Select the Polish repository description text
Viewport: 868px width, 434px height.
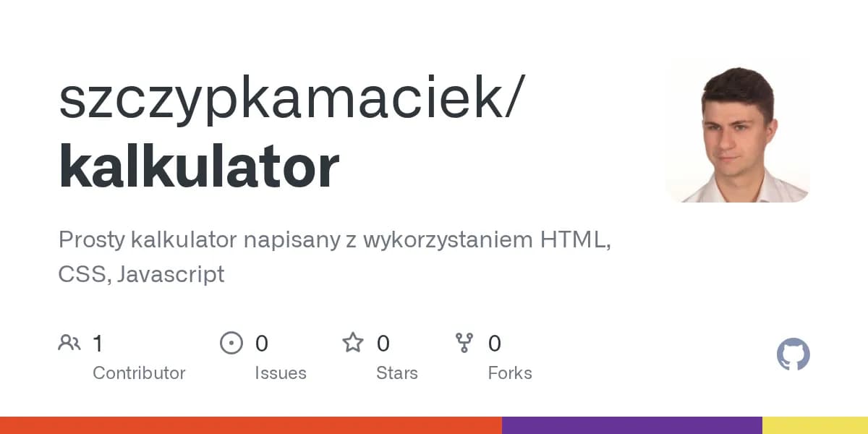[x=334, y=257]
